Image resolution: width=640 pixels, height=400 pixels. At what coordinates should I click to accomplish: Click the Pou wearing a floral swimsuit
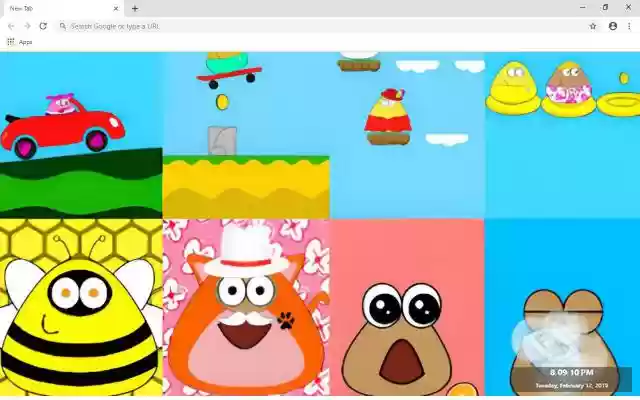pyautogui.click(x=569, y=89)
